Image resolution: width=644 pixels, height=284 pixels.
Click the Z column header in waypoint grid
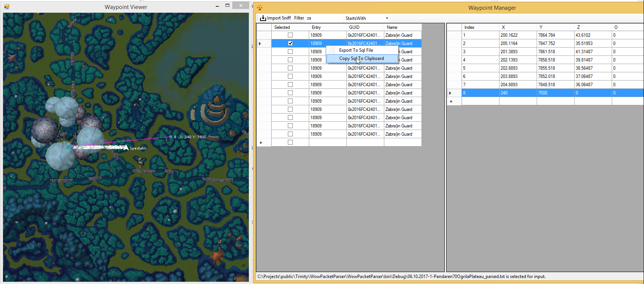click(x=593, y=27)
